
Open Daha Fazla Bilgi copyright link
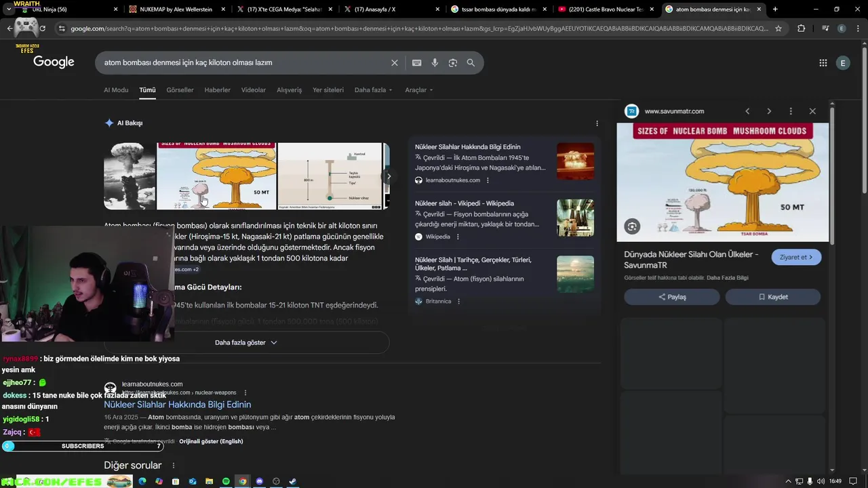[x=728, y=278]
